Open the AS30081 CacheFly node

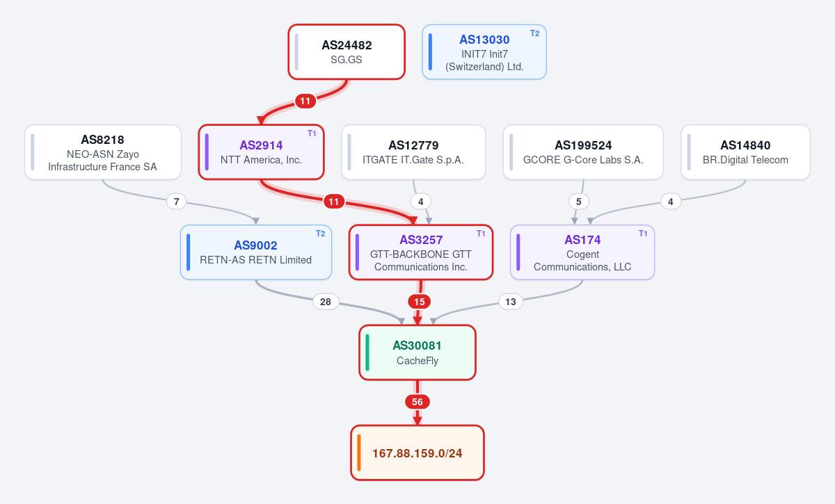(x=417, y=352)
